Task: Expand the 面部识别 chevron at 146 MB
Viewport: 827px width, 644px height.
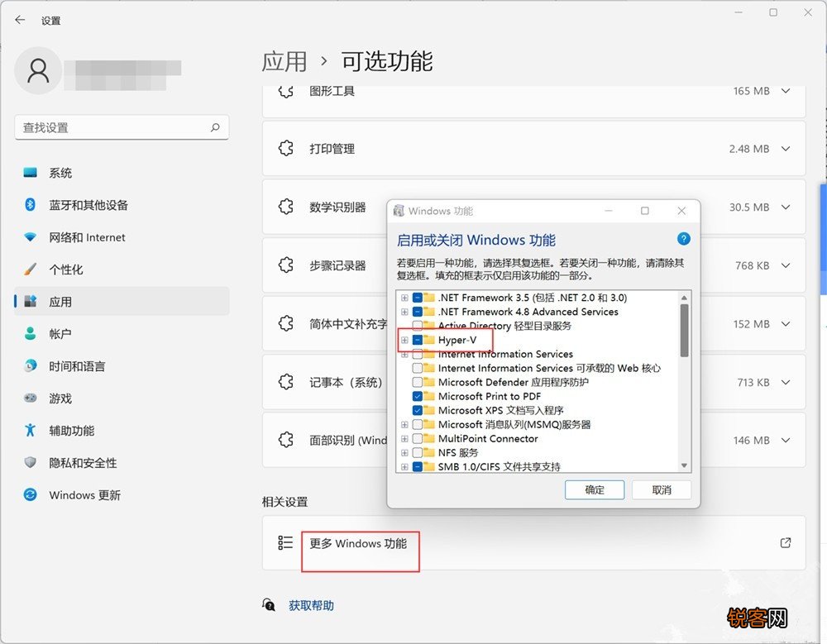Action: (x=786, y=440)
